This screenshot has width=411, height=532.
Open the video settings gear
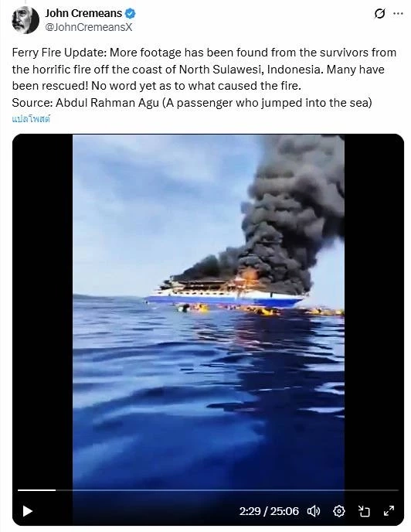pyautogui.click(x=339, y=510)
